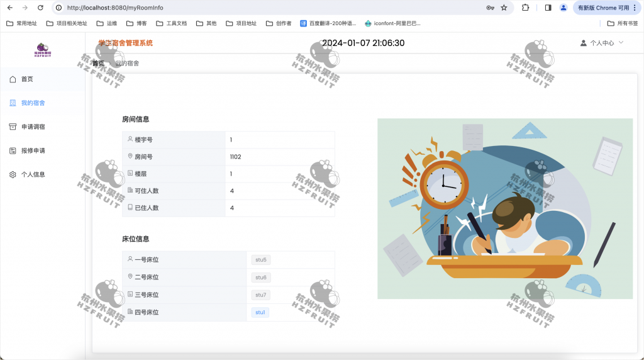Viewport: 644px width, 360px height.
Task: Click the icon next to 三号床位
Action: [130, 295]
